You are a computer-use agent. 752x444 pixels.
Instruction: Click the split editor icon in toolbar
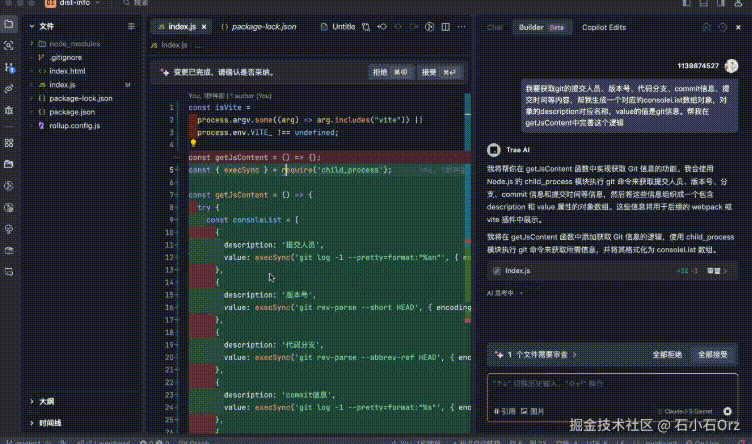(x=446, y=27)
